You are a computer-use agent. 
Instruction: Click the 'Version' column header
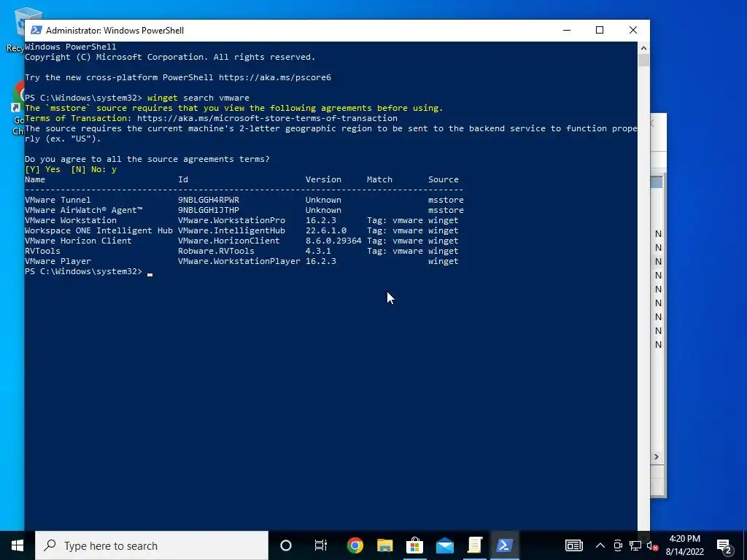click(x=323, y=179)
